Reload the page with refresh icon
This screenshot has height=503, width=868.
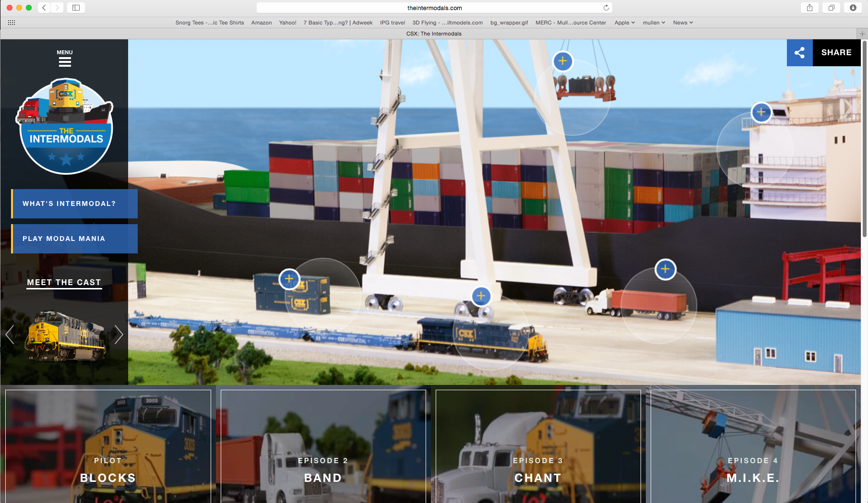606,8
